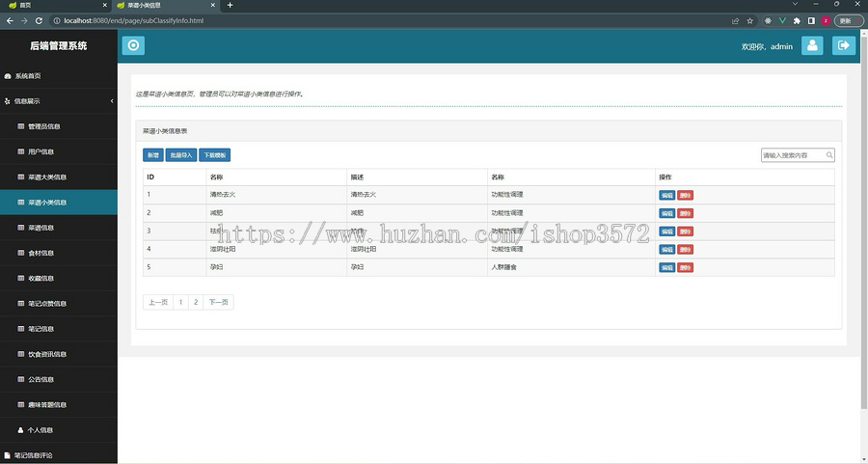
Task: Open 收藏信息 in the sidebar
Action: click(58, 278)
